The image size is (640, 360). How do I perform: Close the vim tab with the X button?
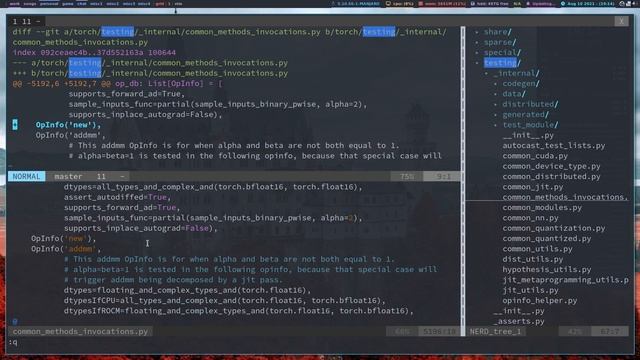(621, 21)
